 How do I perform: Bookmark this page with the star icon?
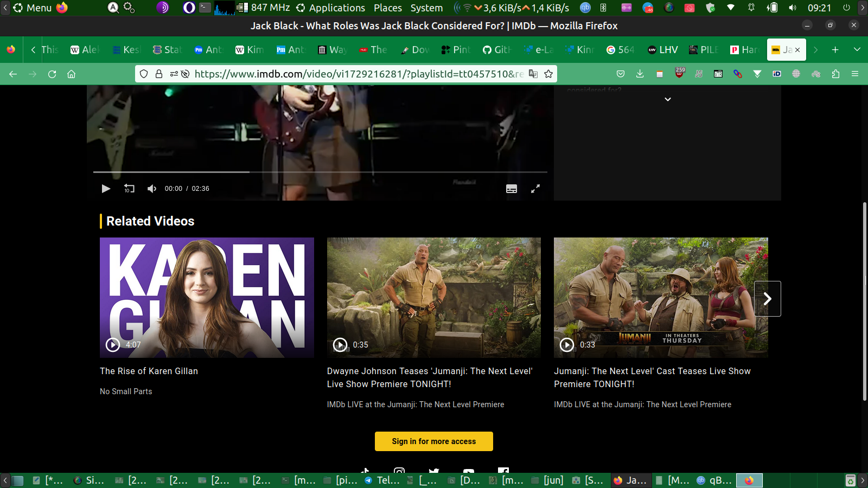[x=548, y=74]
